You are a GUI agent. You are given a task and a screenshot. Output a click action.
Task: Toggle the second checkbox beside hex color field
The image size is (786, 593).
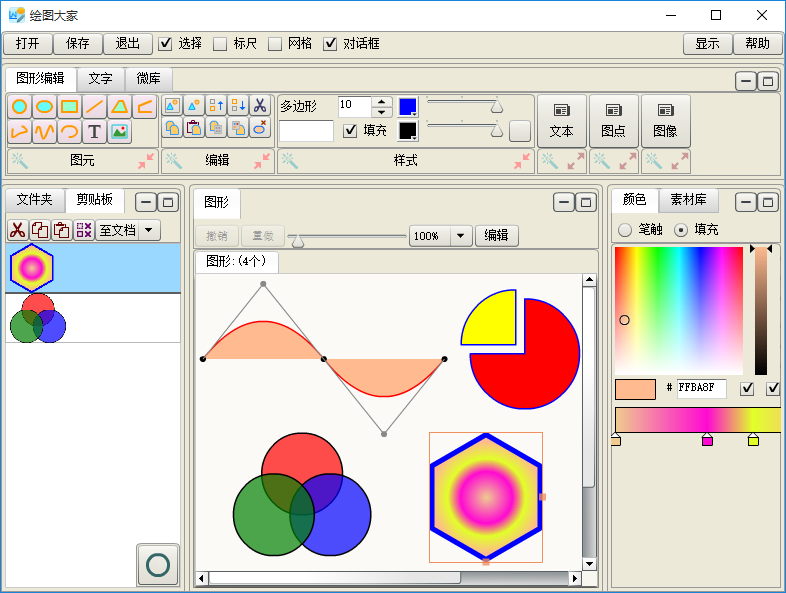773,388
